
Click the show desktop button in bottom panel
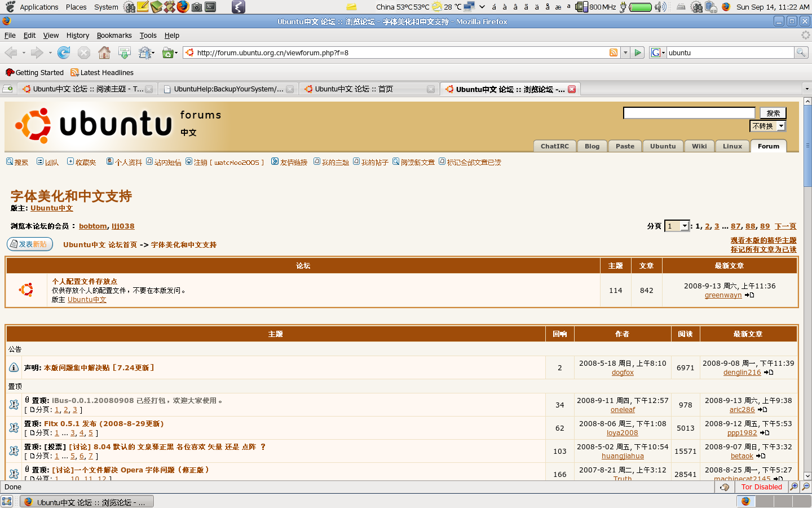point(7,501)
